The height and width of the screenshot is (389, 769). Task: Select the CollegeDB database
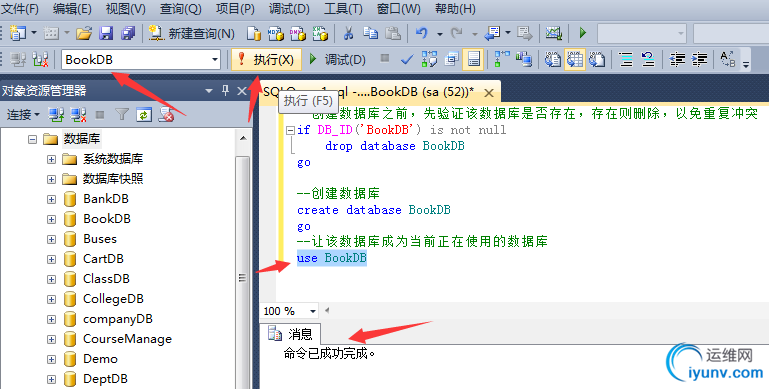113,299
